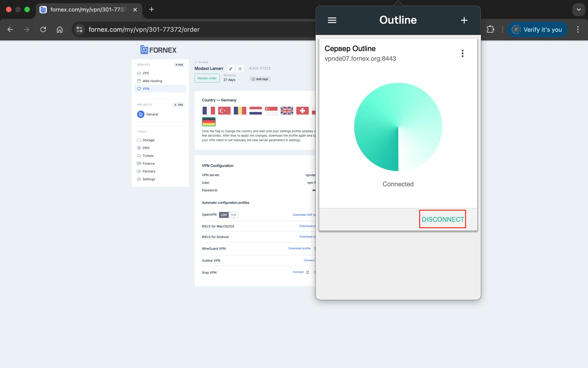Go back with the browser back arrow
Image resolution: width=588 pixels, height=368 pixels.
[10, 29]
